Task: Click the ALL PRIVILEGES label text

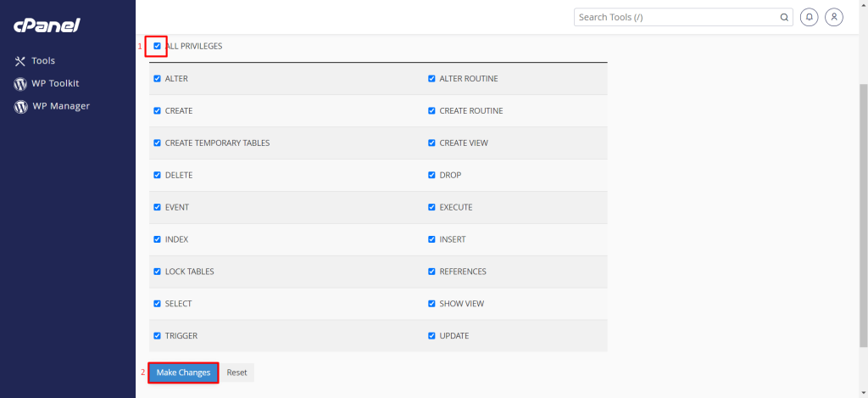Action: 194,46
